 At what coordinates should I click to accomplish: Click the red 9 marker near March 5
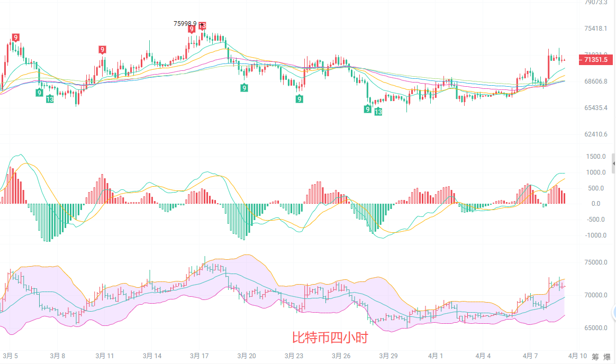click(16, 37)
